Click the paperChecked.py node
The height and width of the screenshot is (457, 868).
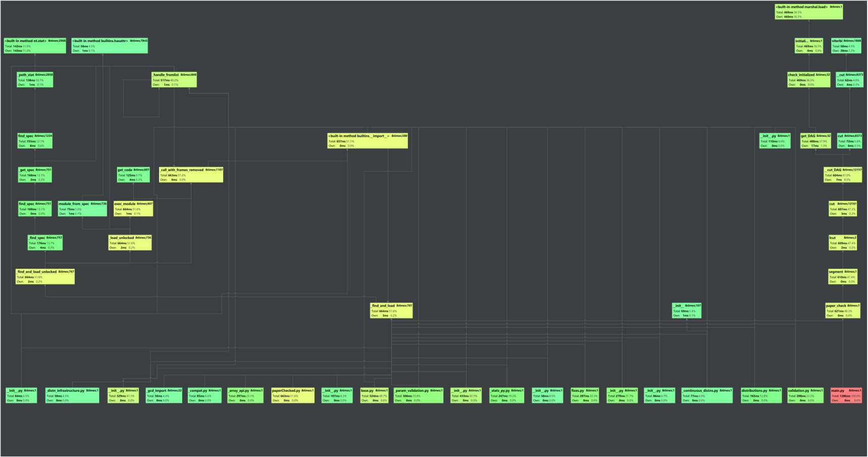click(x=293, y=395)
